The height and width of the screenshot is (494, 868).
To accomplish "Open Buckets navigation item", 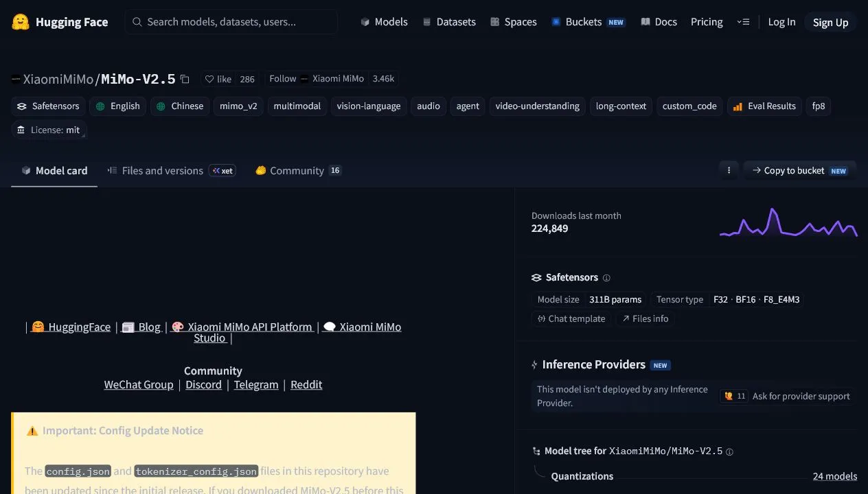I will point(588,22).
